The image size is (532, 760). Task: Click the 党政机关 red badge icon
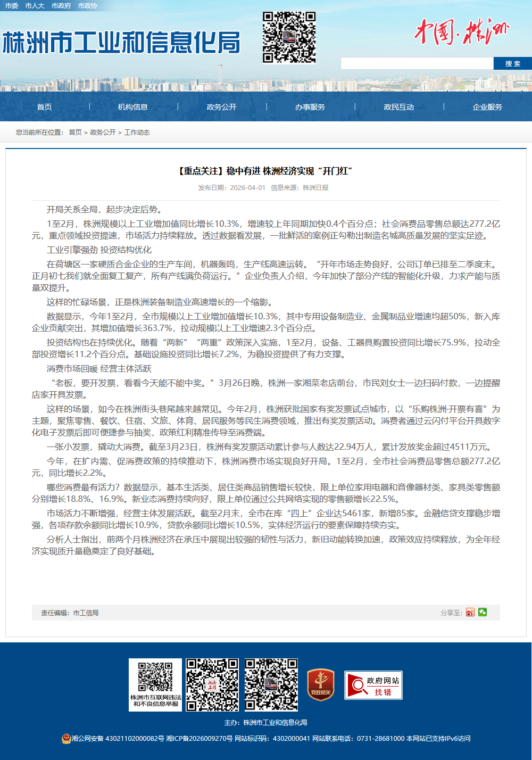point(321,684)
